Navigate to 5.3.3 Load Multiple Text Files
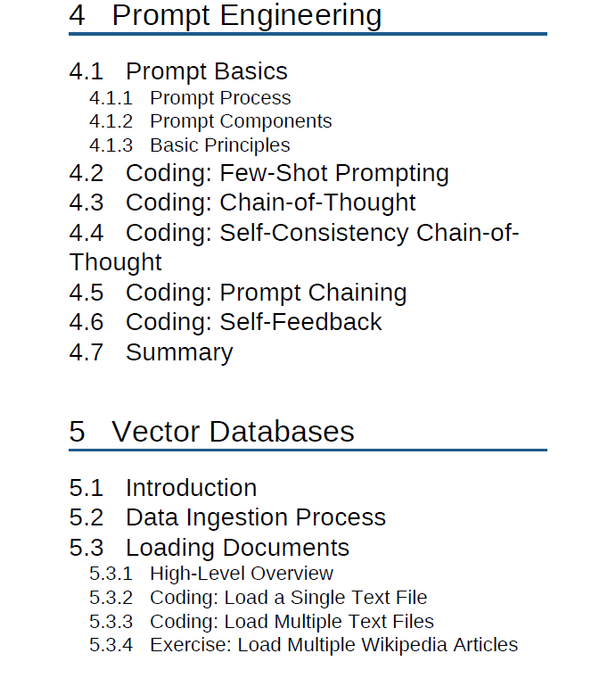The height and width of the screenshot is (678, 616). click(262, 622)
